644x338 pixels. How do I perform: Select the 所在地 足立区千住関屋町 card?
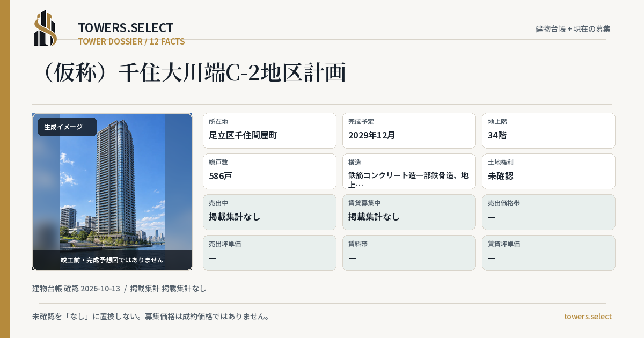[x=269, y=130]
